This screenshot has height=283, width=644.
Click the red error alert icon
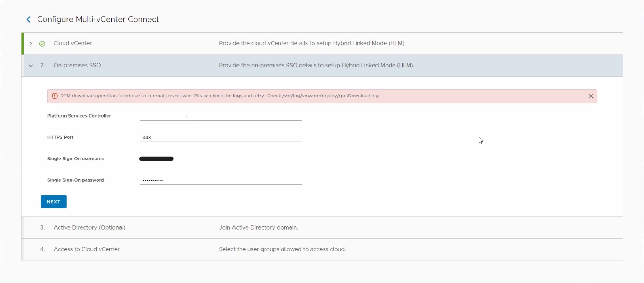pos(55,96)
